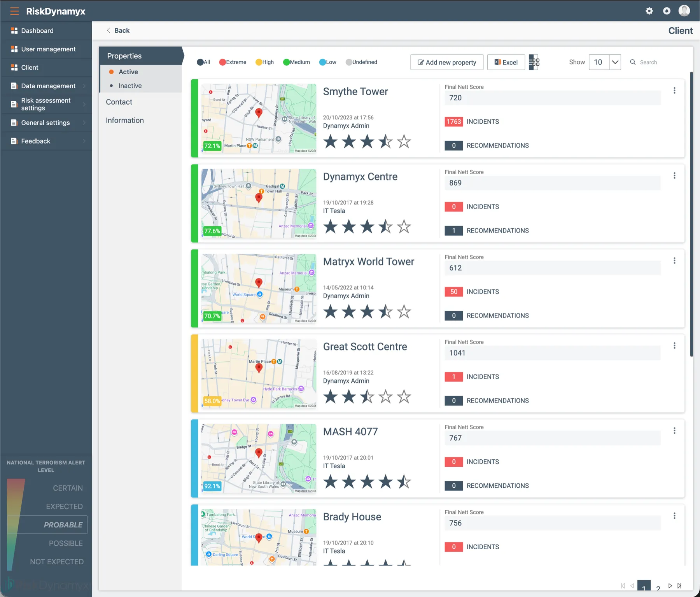Open Dashboard in sidebar
Screen dimensions: 700x597
46,31
